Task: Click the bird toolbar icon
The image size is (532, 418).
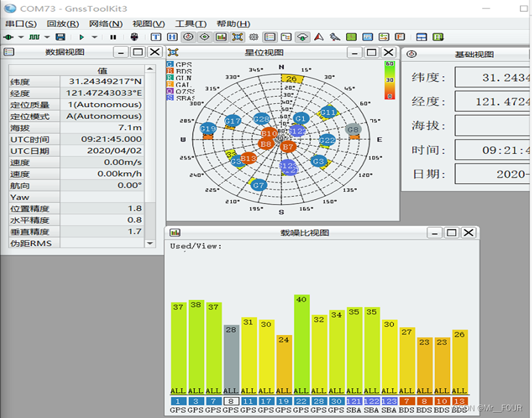Action: click(335, 37)
